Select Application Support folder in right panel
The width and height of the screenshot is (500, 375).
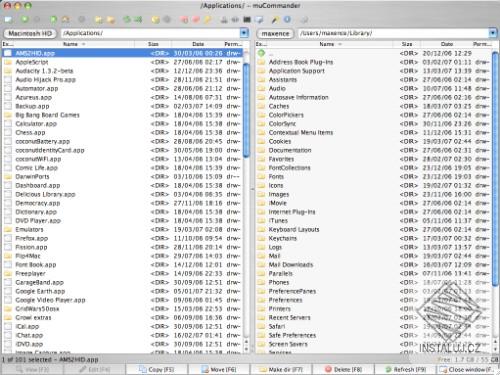pos(374,71)
